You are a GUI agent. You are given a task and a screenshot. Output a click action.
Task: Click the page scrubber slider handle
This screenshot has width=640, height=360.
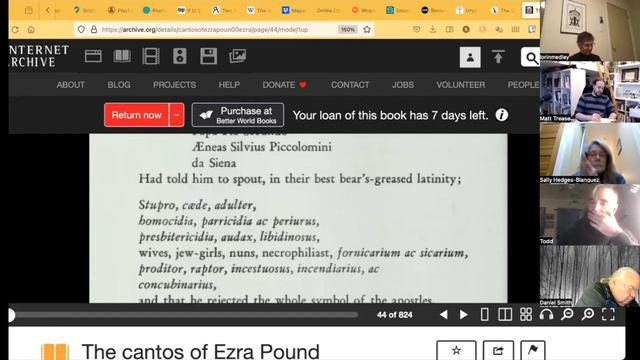(11, 315)
